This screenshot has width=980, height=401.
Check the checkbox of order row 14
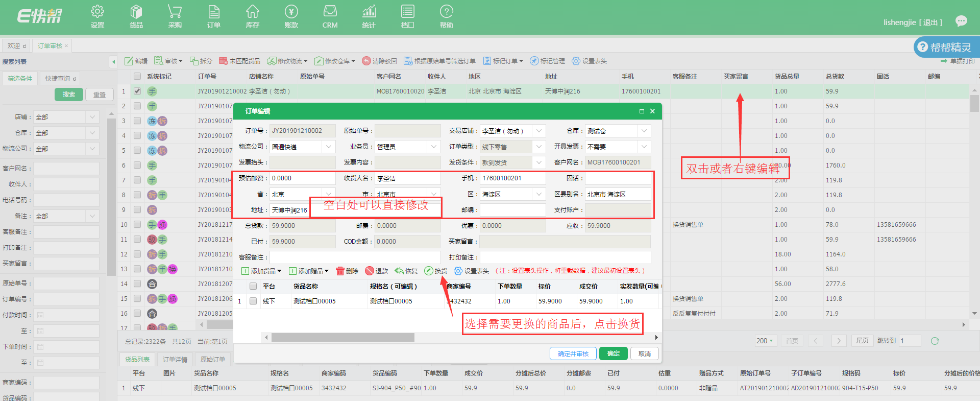pos(137,284)
